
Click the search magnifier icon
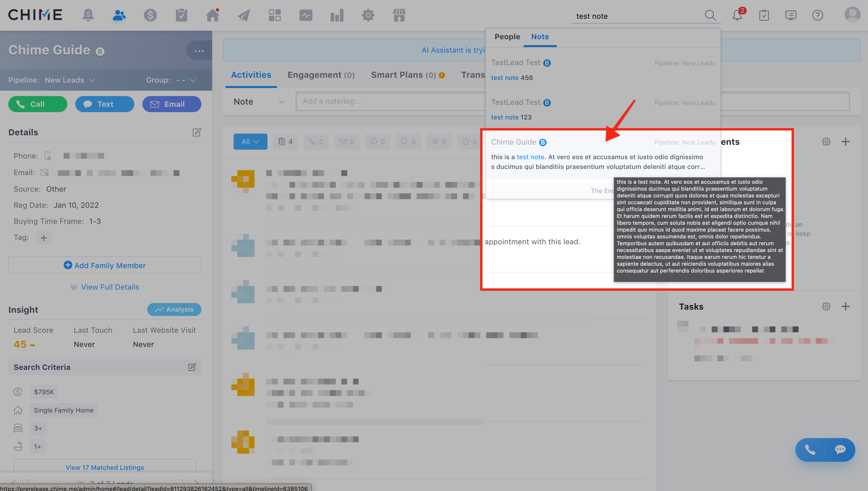pyautogui.click(x=710, y=16)
